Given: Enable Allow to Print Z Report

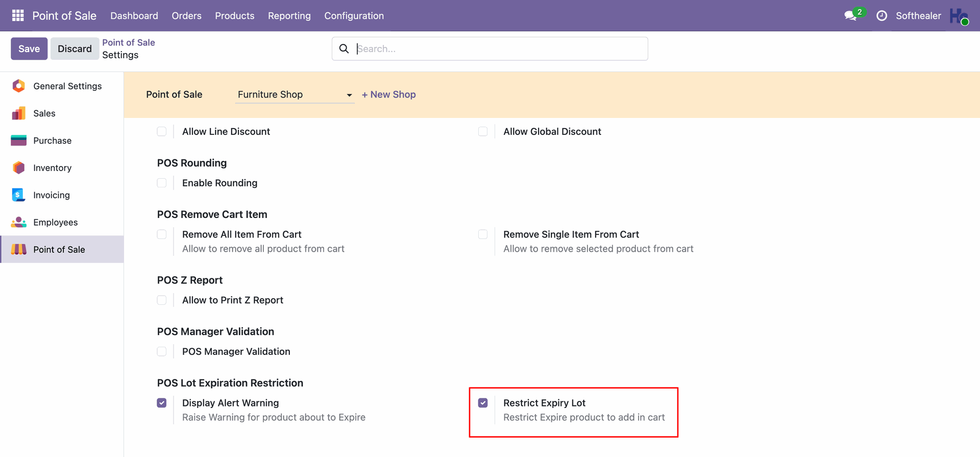Looking at the screenshot, I should click(x=162, y=300).
